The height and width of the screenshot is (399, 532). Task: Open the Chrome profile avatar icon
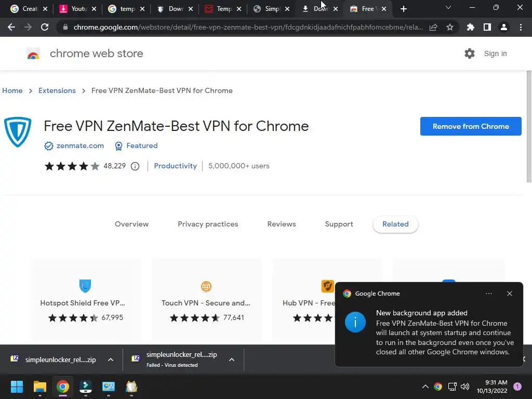coord(504,27)
